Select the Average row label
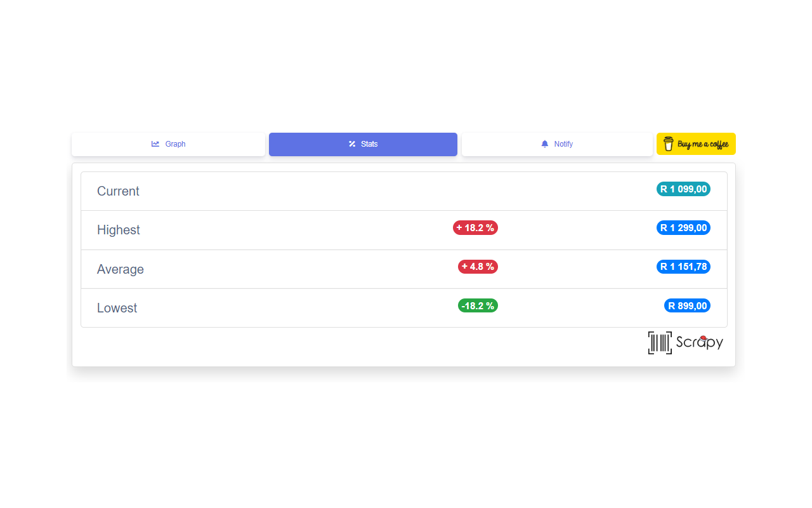The image size is (812, 508). [x=121, y=269]
